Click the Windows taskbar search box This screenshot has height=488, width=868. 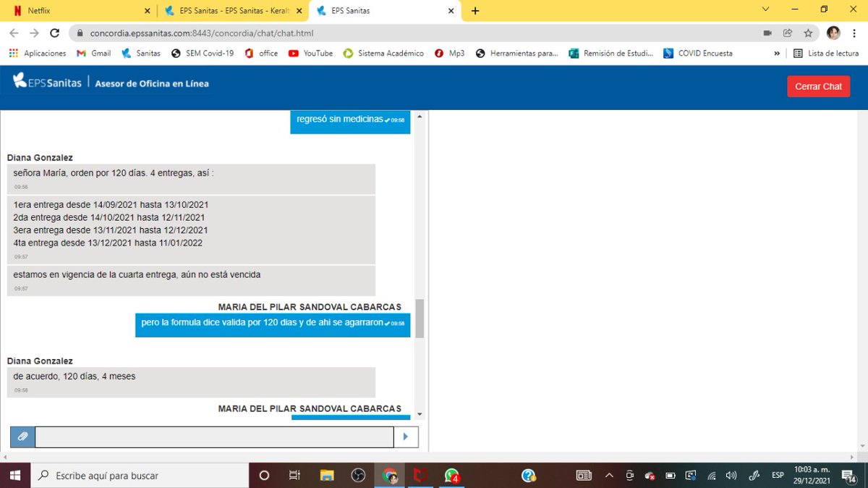click(x=140, y=476)
